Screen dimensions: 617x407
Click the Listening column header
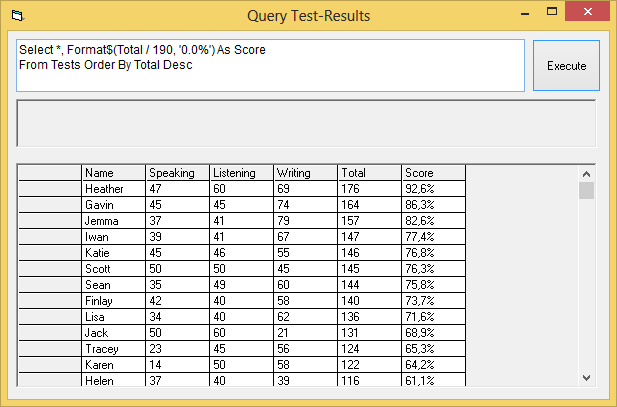click(x=241, y=173)
